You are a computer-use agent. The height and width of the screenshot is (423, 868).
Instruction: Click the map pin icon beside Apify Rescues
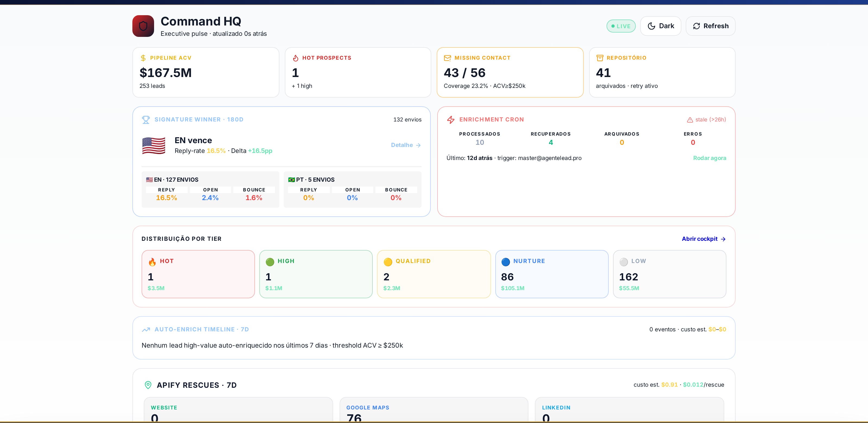point(148,385)
